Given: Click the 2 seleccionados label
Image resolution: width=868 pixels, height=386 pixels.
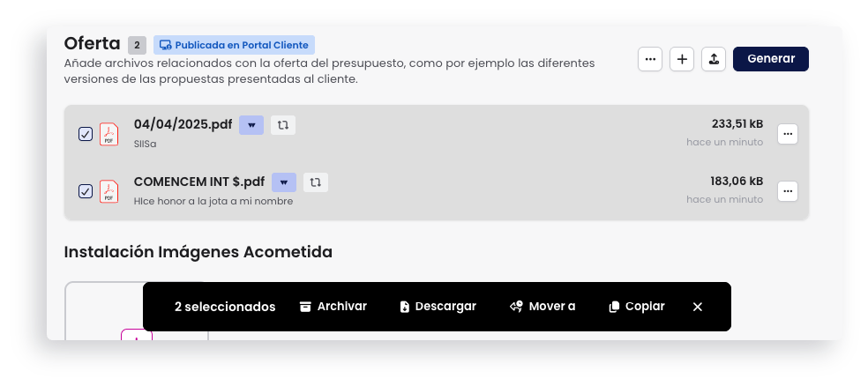Looking at the screenshot, I should (x=225, y=307).
